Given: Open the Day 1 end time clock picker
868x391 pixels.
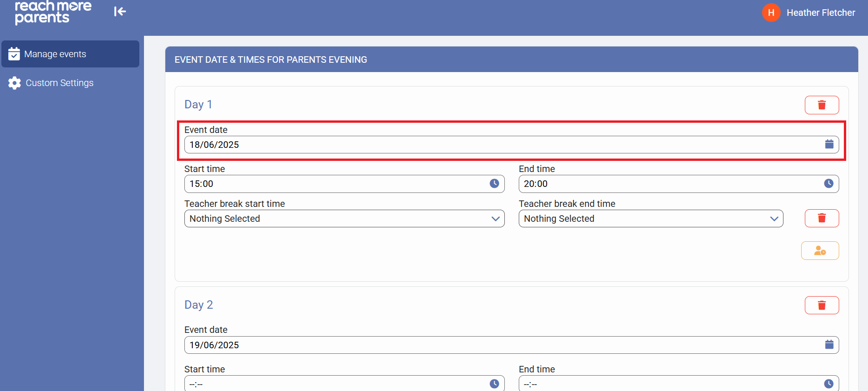Looking at the screenshot, I should click(829, 184).
